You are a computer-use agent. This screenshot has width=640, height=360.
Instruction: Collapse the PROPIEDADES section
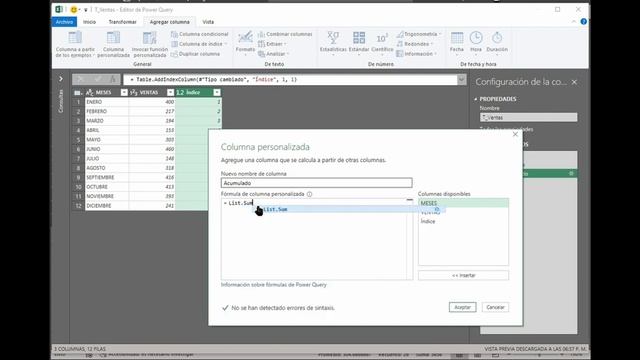(x=476, y=99)
